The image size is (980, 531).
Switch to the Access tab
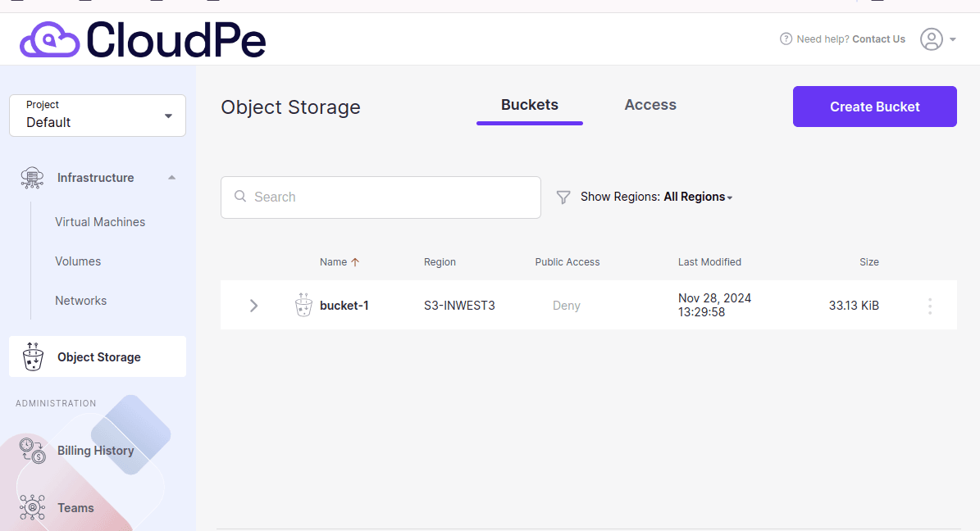(650, 105)
